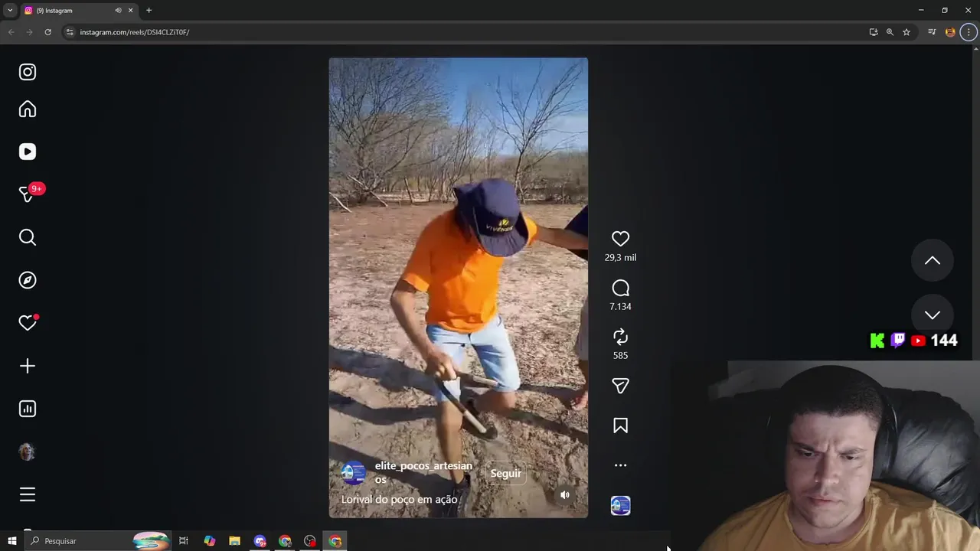Open a new browser tab

click(149, 11)
